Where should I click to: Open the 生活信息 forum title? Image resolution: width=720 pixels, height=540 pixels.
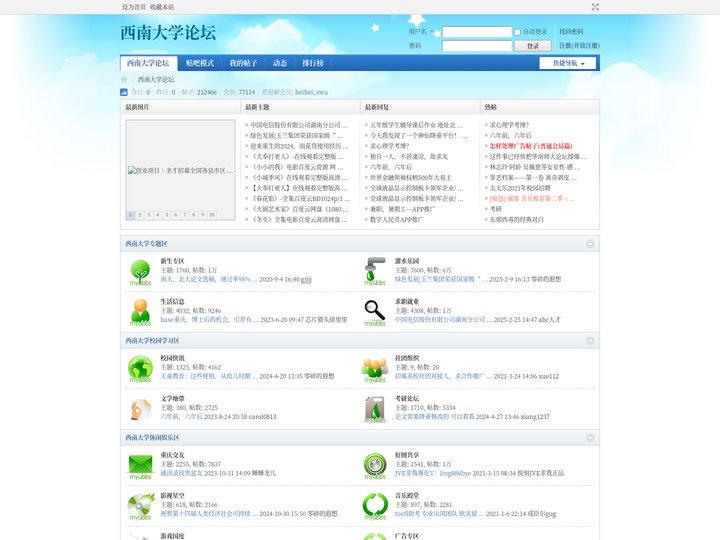tap(172, 302)
